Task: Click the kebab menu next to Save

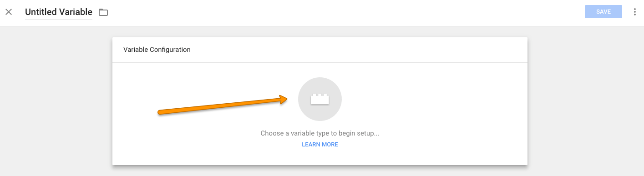Action: [x=635, y=12]
